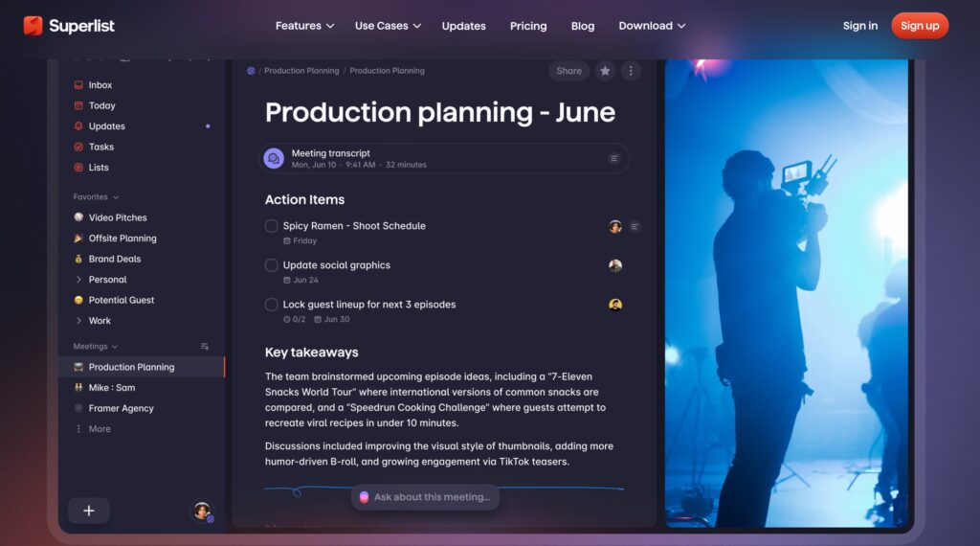Click the Key takeaways heading

311,353
